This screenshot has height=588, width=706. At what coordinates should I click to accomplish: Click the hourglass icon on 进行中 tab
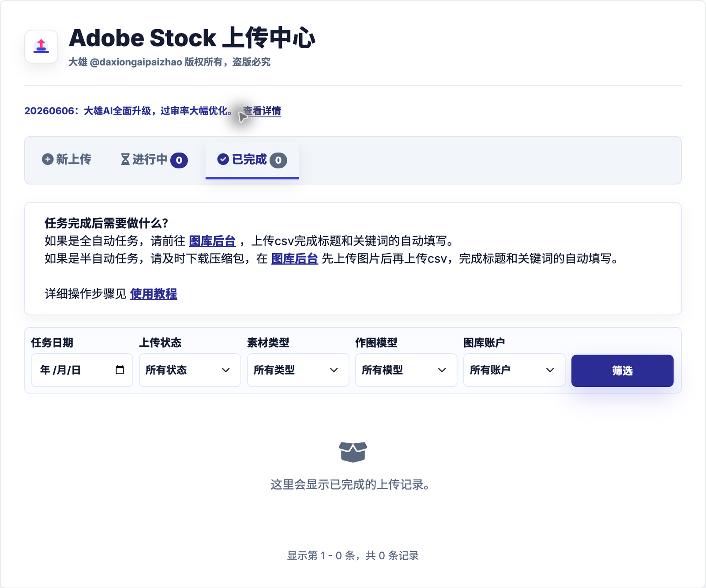click(x=125, y=159)
